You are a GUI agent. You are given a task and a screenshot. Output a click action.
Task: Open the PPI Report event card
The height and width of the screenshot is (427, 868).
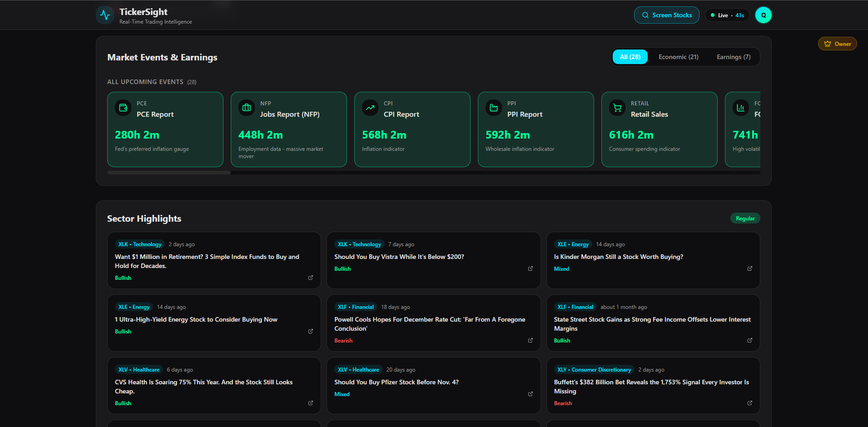(536, 129)
